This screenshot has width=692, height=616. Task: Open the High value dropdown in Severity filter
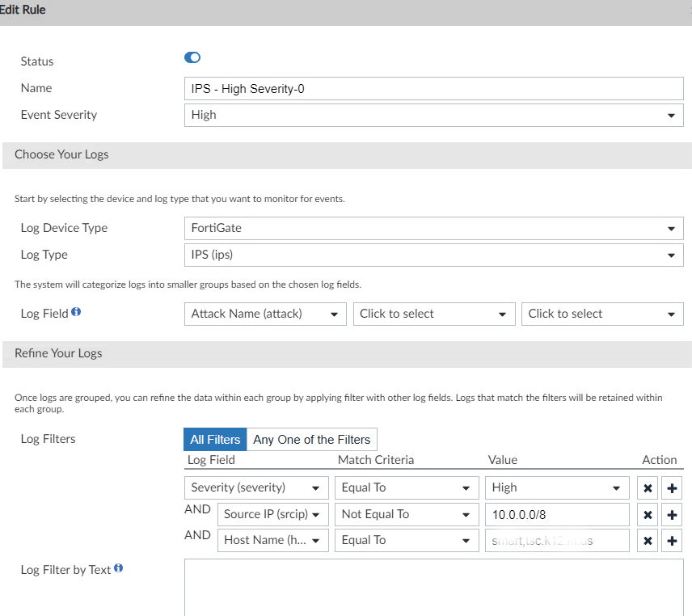click(557, 487)
